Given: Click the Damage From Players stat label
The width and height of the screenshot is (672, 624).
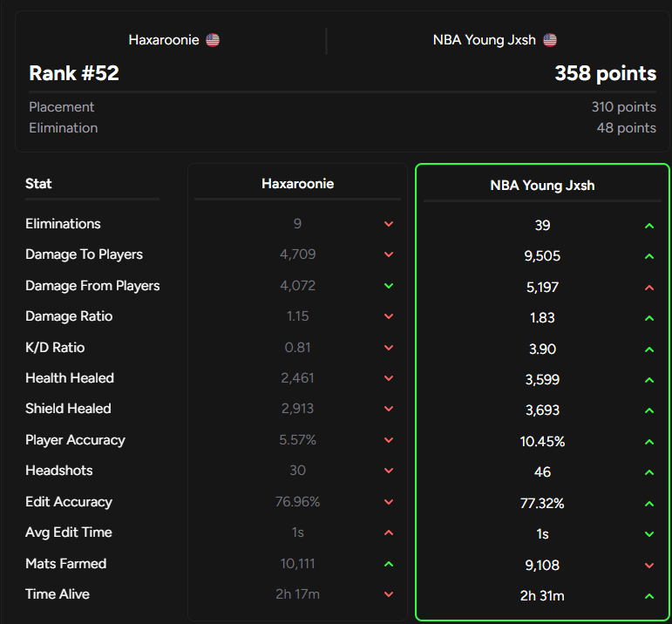Looking at the screenshot, I should 92,286.
